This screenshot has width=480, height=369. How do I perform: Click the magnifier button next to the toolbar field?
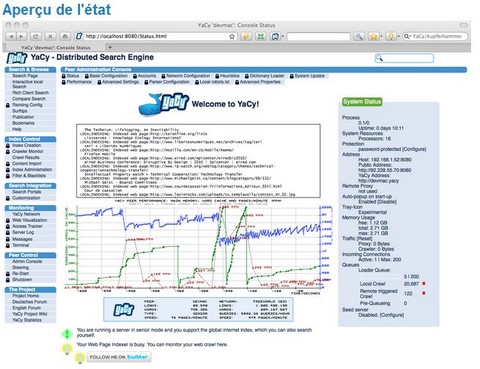point(359,36)
